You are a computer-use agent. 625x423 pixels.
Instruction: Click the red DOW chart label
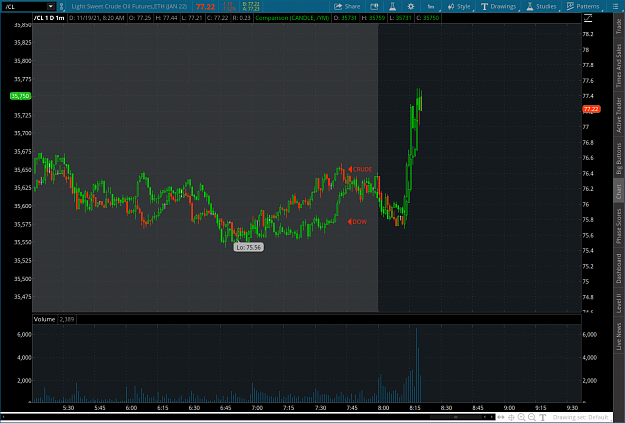(357, 222)
